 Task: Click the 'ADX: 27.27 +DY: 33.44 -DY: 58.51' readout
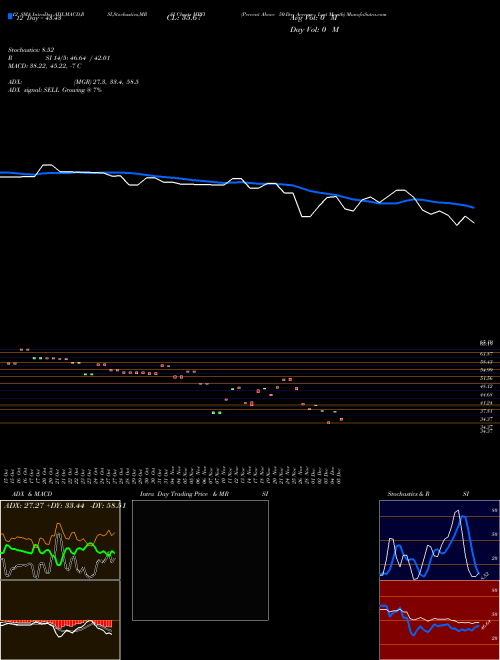click(x=64, y=506)
